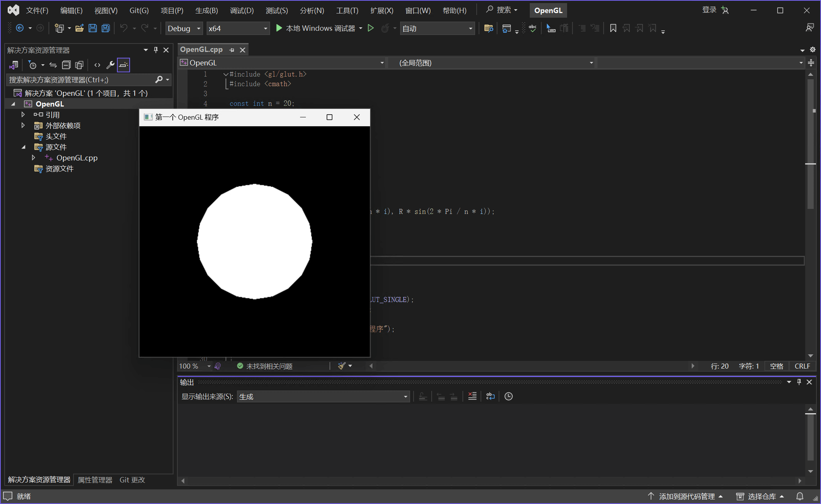Toggle word wrap in Output panel

pos(491,396)
